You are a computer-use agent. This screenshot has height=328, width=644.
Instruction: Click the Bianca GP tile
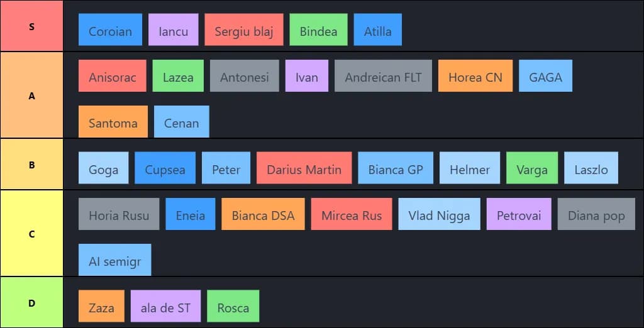coord(396,168)
